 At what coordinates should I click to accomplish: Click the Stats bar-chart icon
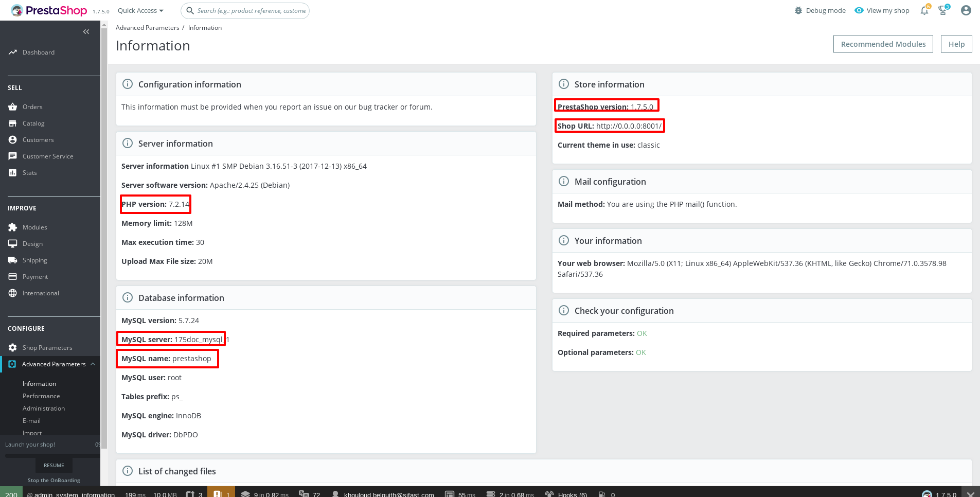13,173
